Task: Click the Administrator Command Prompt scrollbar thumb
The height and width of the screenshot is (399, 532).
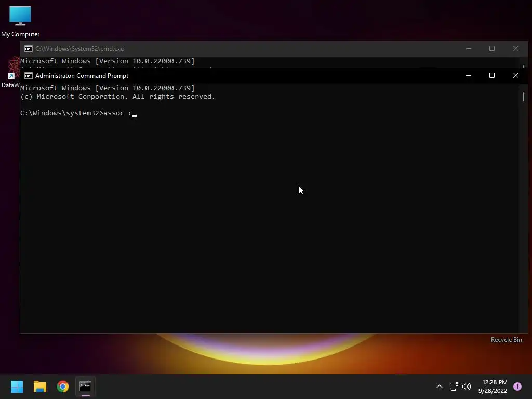Action: pos(524,97)
